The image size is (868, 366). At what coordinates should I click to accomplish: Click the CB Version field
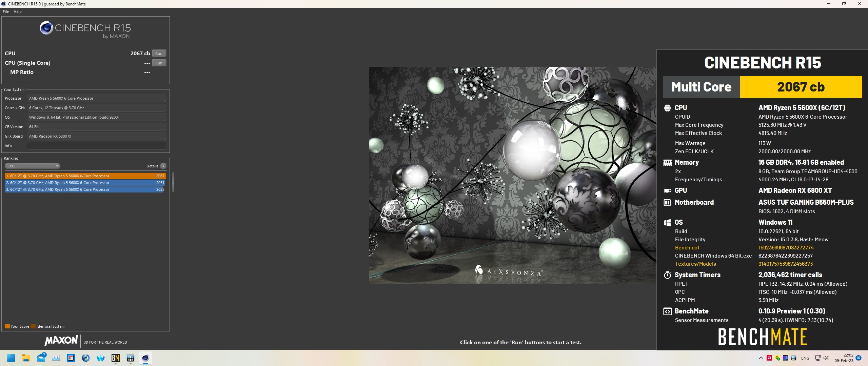point(97,127)
